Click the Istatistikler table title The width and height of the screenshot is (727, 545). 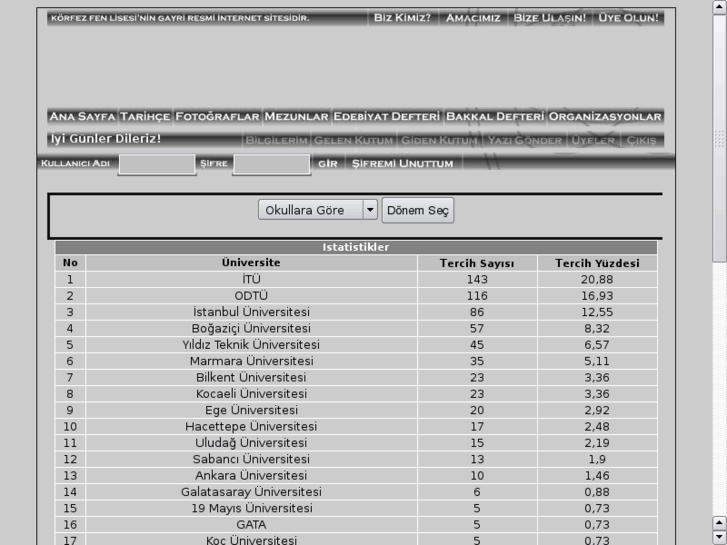click(x=356, y=247)
